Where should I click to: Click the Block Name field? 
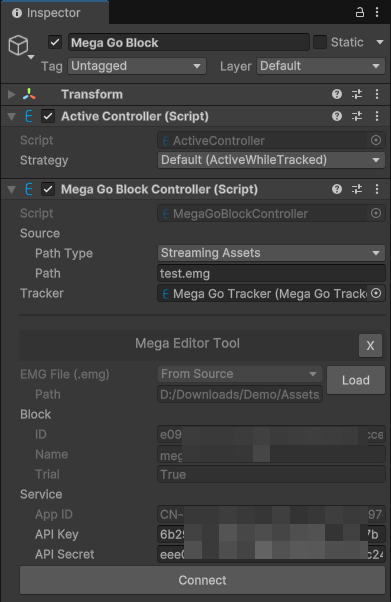pyautogui.click(x=271, y=455)
